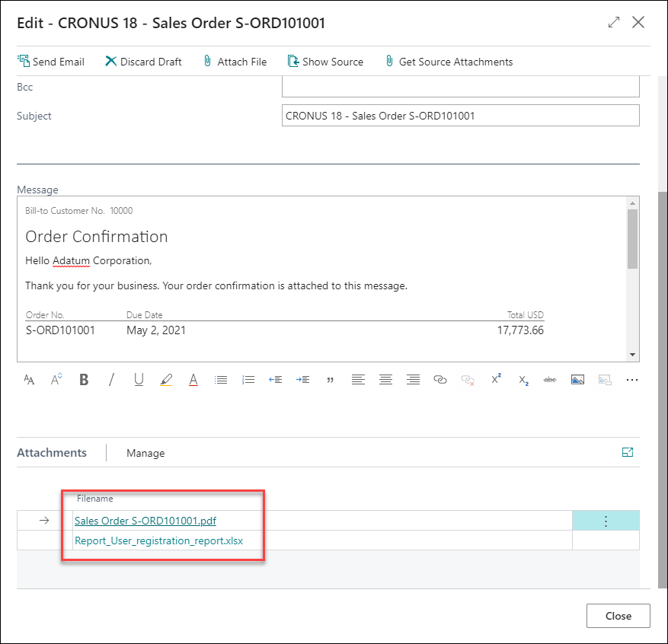668x644 pixels.
Task: Click the subscript icon
Action: [523, 380]
